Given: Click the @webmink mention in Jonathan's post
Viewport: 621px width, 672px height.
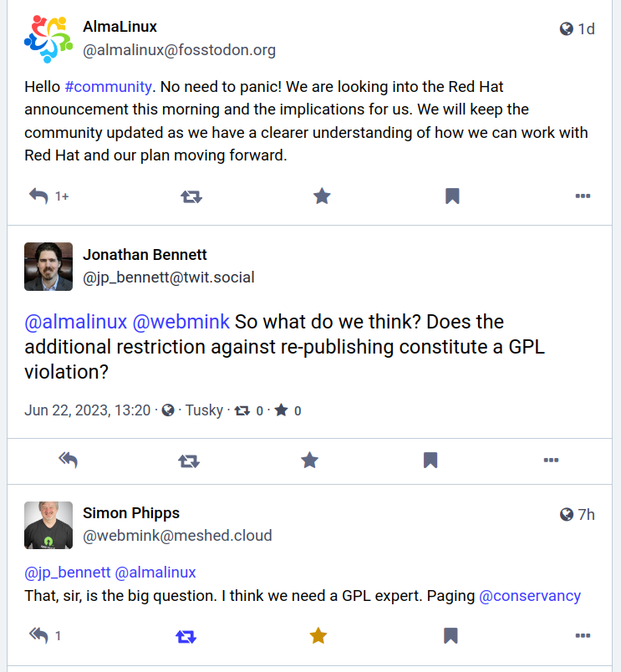Looking at the screenshot, I should coord(181,322).
